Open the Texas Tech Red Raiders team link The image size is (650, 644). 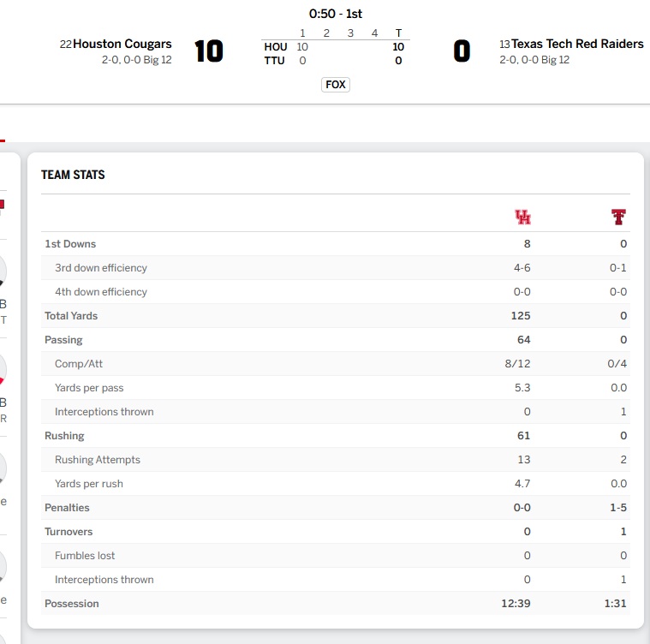tap(577, 44)
